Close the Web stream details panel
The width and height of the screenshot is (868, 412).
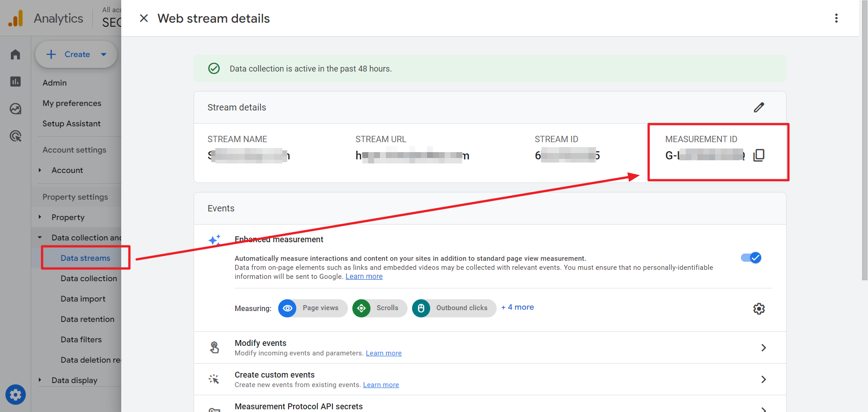(x=144, y=18)
